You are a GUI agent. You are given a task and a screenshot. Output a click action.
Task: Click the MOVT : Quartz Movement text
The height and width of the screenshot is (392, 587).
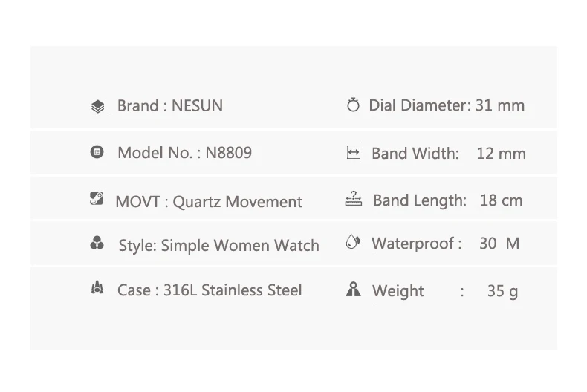click(209, 203)
